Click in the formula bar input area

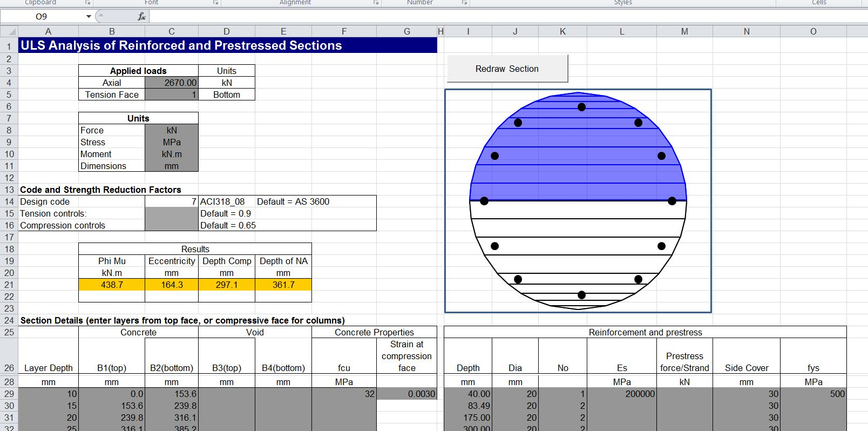486,17
